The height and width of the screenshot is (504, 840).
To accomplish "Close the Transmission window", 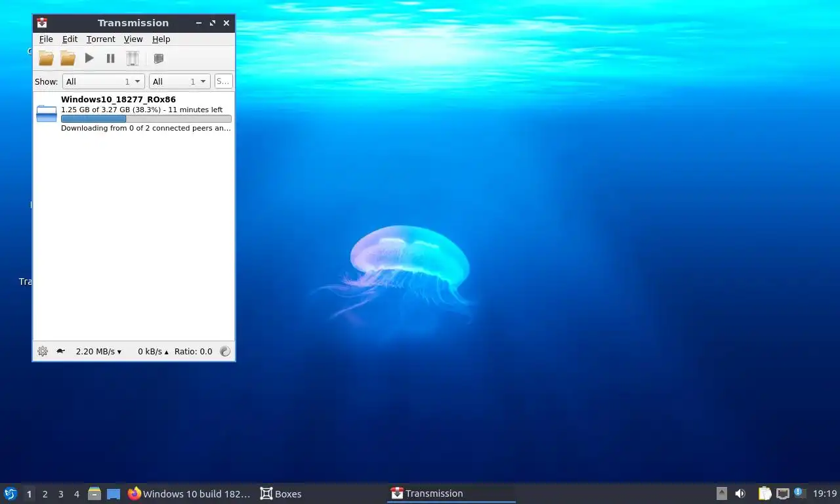I will (226, 23).
